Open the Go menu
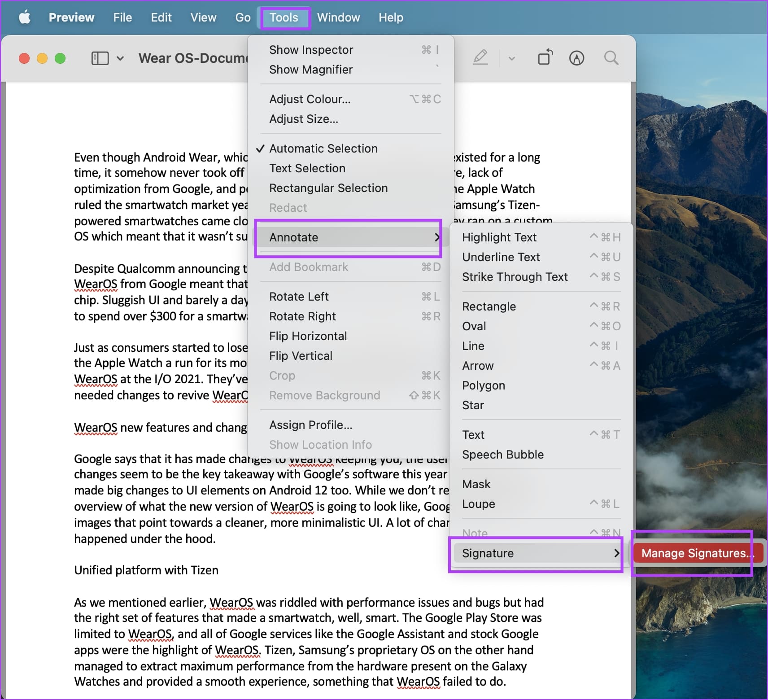This screenshot has height=700, width=768. point(243,17)
